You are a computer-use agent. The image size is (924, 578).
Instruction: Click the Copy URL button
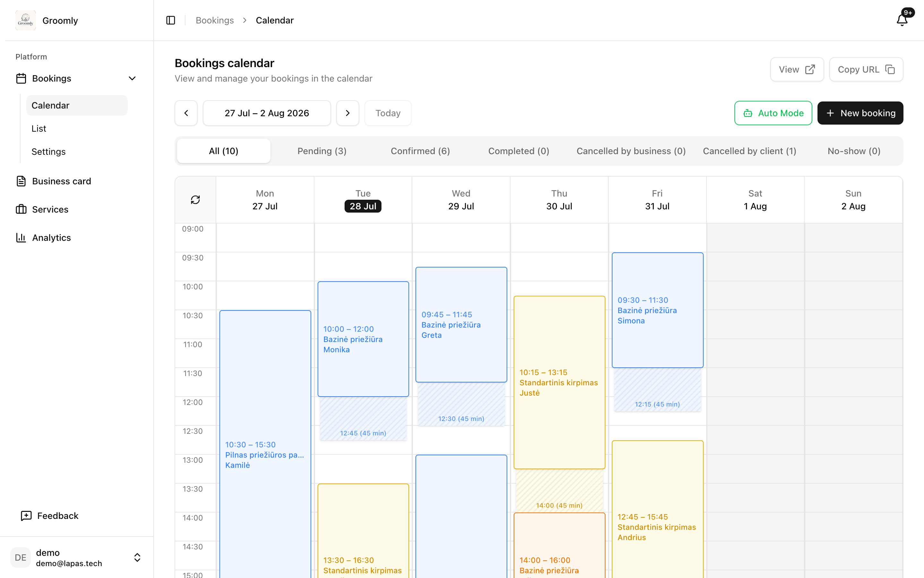coord(866,69)
